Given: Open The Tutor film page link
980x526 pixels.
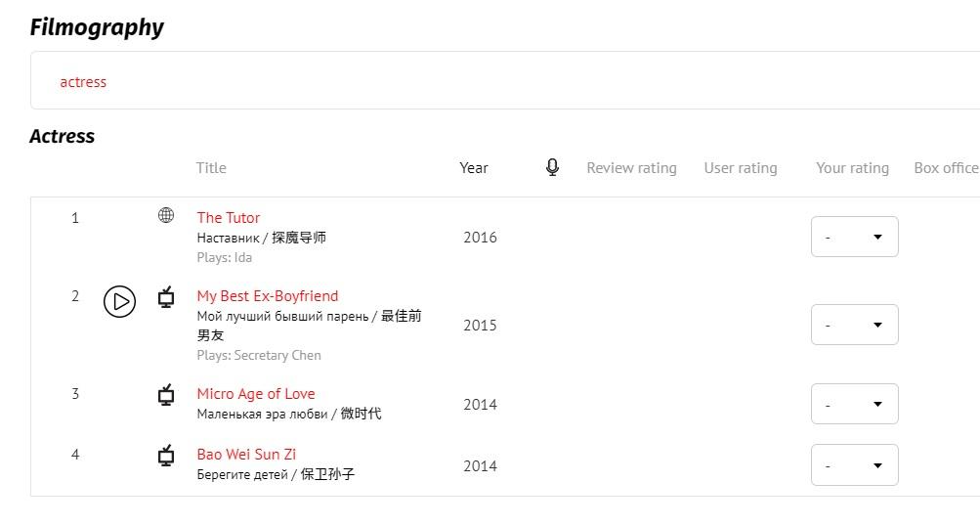Looking at the screenshot, I should tap(229, 218).
